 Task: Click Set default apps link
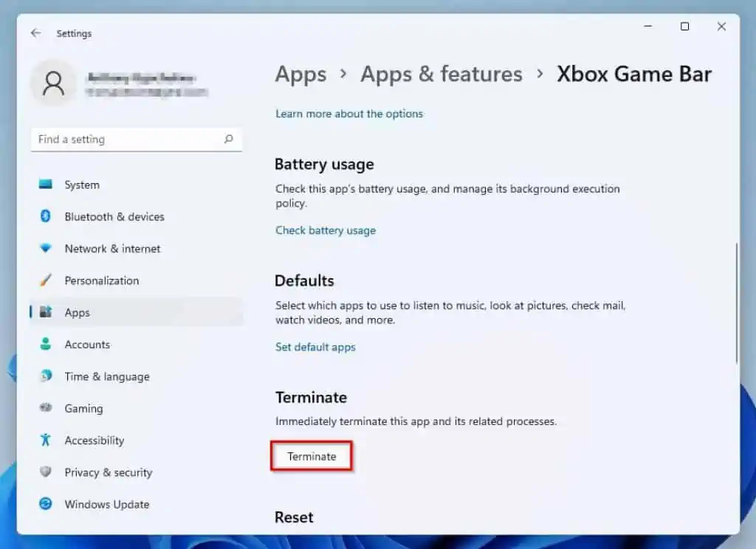point(315,347)
